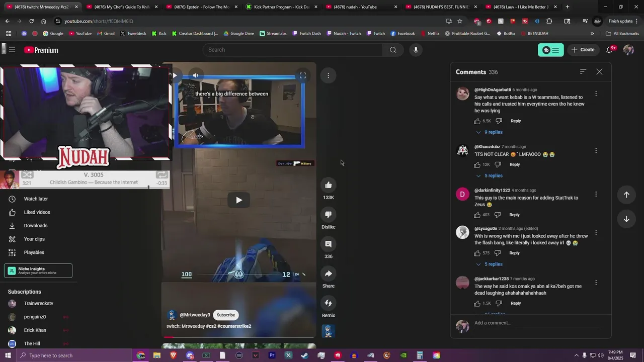Open Streamlabs bookmark

coord(273,34)
